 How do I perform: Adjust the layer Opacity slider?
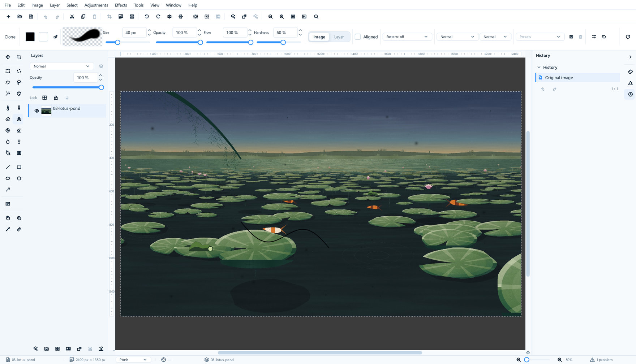tap(67, 87)
